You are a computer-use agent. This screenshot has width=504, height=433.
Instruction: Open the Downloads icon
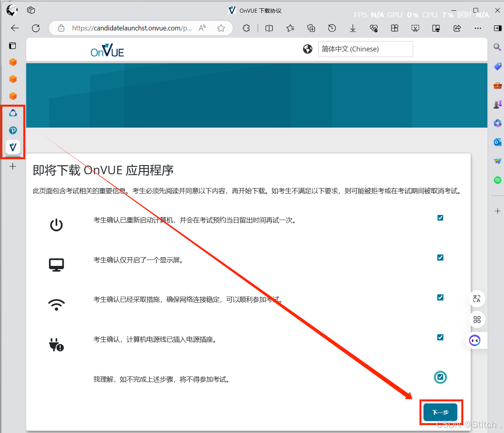(353, 28)
